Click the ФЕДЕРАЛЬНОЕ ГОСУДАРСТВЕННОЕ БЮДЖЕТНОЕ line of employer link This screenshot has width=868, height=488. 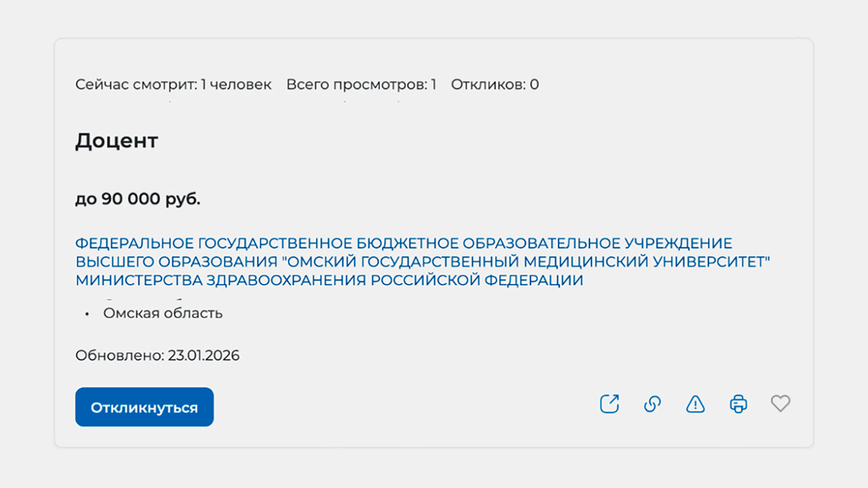404,243
